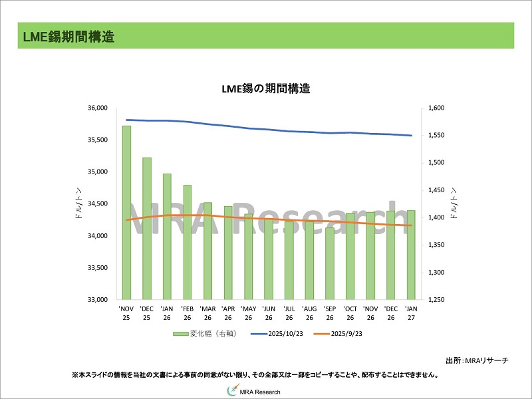The width and height of the screenshot is (532, 399).
Task: Click the 36,000 label on left axis
Action: (98, 108)
